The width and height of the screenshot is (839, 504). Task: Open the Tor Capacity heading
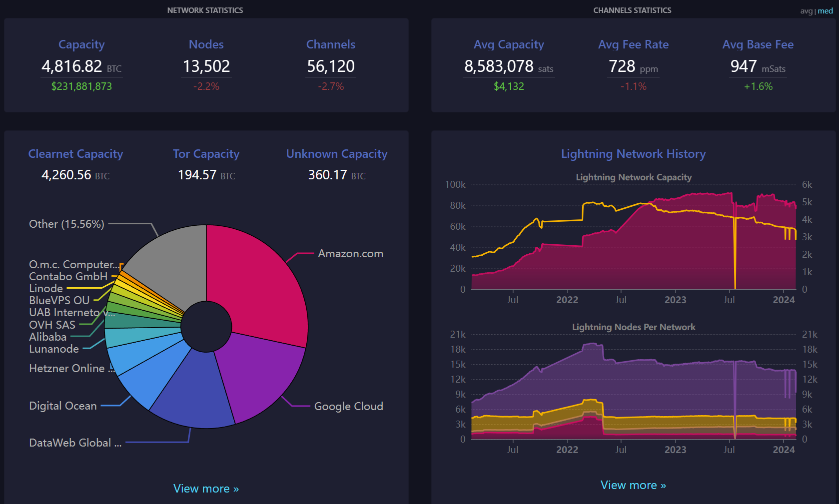(206, 154)
